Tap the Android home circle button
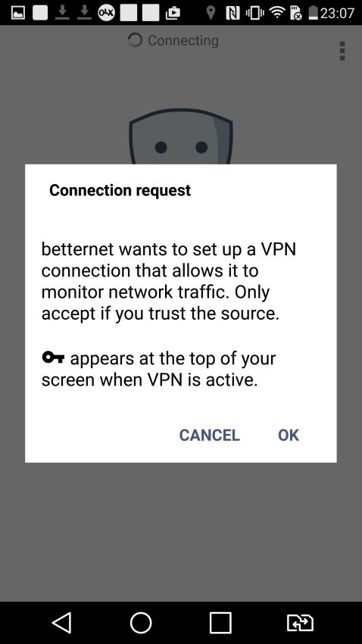Image resolution: width=362 pixels, height=644 pixels. click(141, 623)
